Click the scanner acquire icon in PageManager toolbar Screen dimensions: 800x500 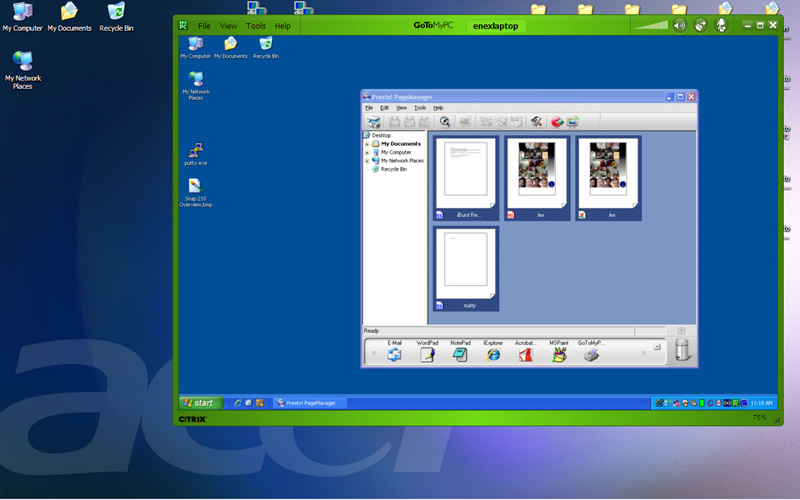pyautogui.click(x=373, y=121)
